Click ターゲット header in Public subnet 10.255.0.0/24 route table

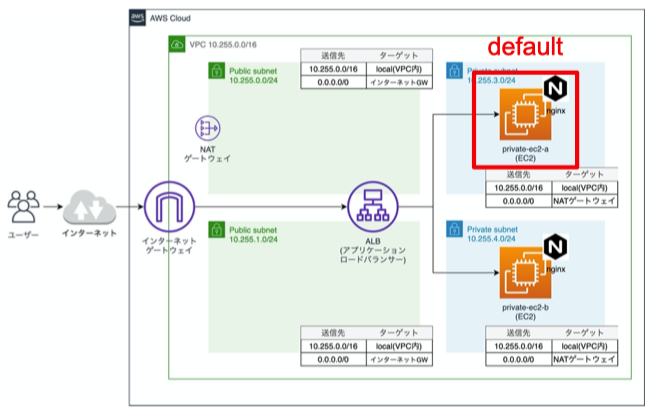399,55
